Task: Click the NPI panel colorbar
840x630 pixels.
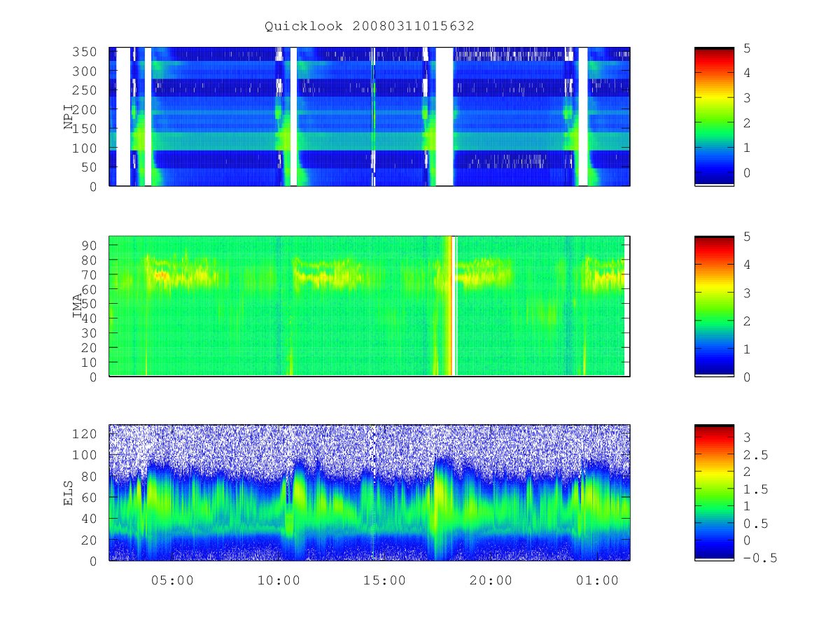Action: pos(714,116)
